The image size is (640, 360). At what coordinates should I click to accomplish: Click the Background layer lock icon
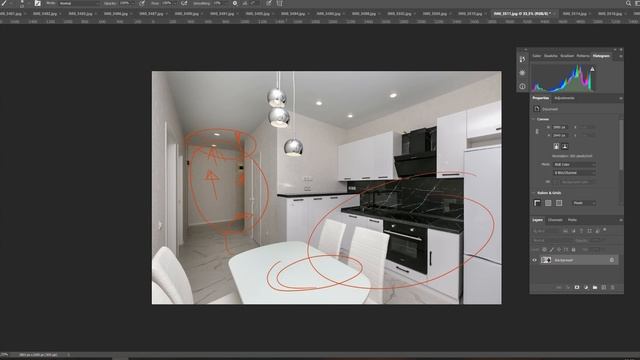(611, 260)
